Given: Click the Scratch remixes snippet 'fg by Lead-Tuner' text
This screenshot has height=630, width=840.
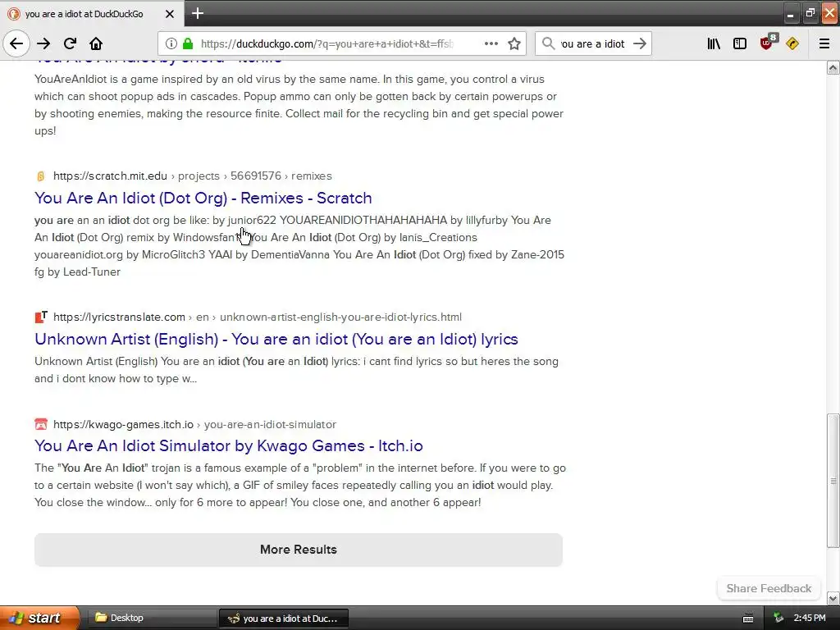Looking at the screenshot, I should coord(78,272).
